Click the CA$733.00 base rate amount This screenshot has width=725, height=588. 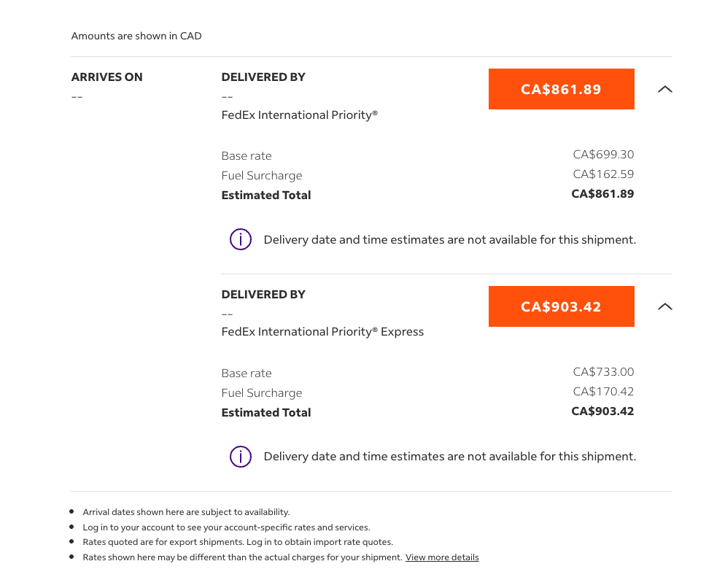tap(603, 371)
